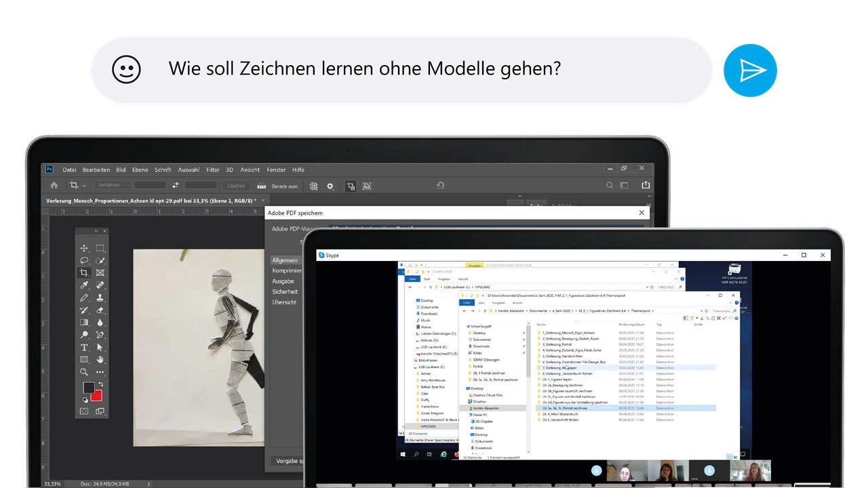This screenshot has width=868, height=488.
Task: Open the emoji picker smiley icon
Action: 126,70
